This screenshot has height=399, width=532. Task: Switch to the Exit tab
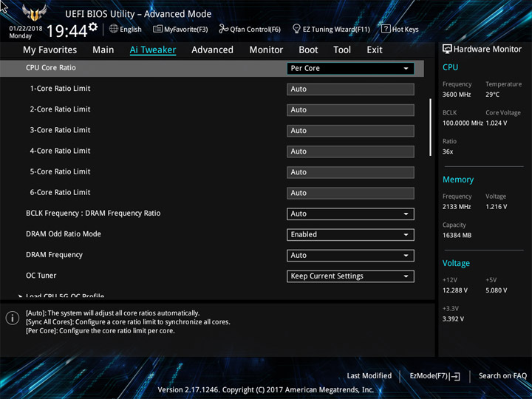[x=375, y=50]
